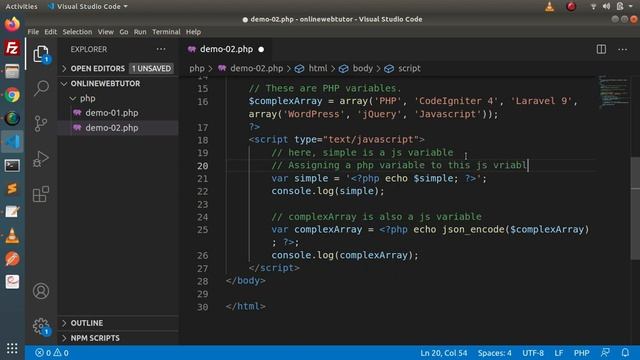The width and height of the screenshot is (640, 360).
Task: Open the editor More Actions ellipsis
Action: [x=622, y=49]
